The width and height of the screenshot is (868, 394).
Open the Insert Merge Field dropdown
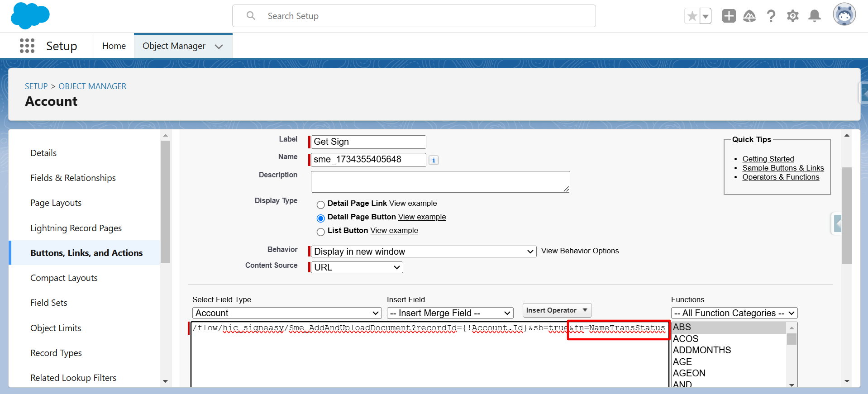[450, 313]
